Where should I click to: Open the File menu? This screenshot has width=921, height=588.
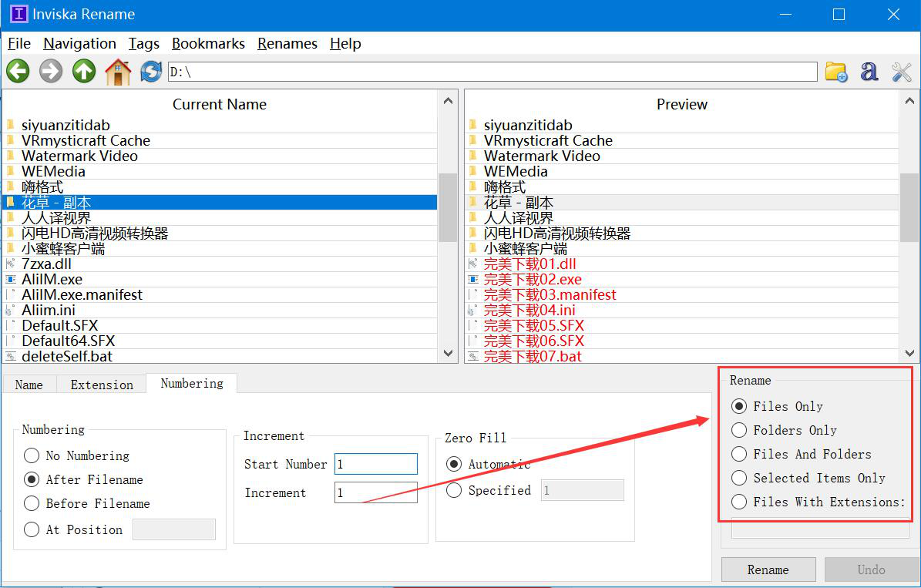[18, 43]
